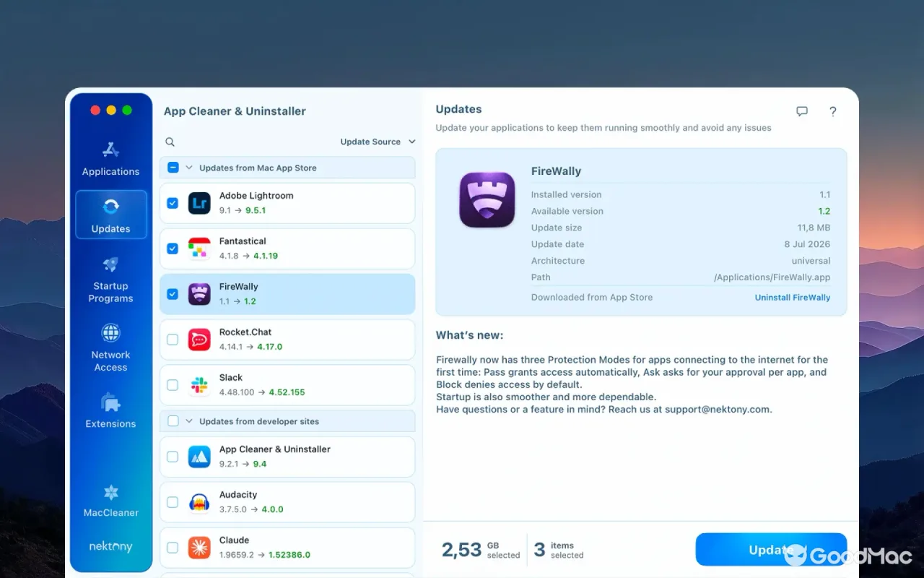The image size is (924, 578).
Task: Select the Audacity update name
Action: 238,495
